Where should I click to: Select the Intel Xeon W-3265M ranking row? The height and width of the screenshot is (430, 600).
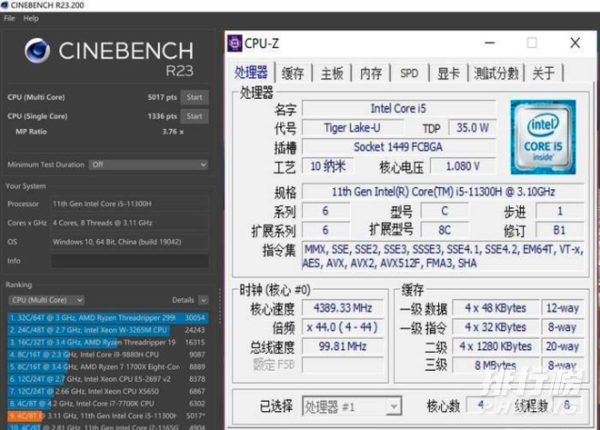point(108,330)
